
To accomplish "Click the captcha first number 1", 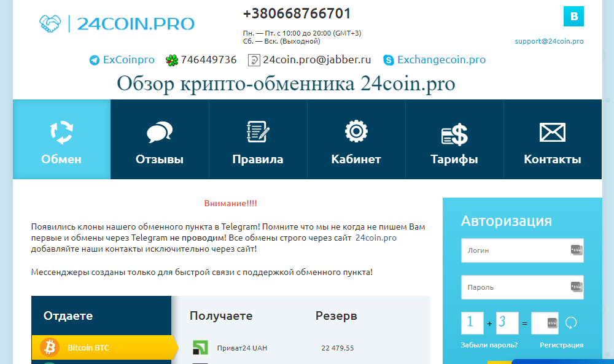I will [472, 323].
